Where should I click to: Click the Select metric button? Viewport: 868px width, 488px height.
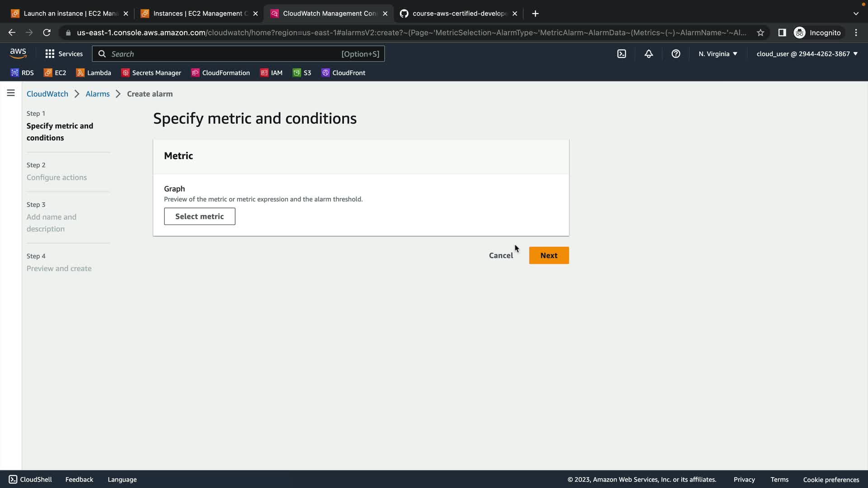199,216
